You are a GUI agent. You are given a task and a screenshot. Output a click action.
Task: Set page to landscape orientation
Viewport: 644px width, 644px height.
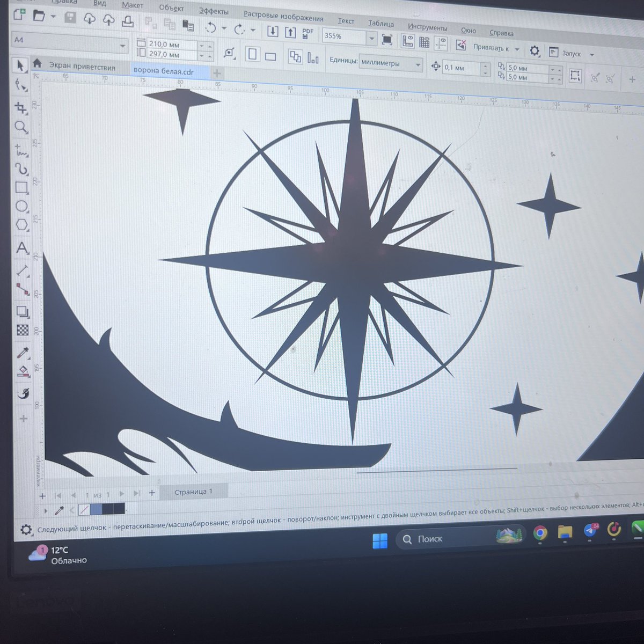tap(270, 56)
